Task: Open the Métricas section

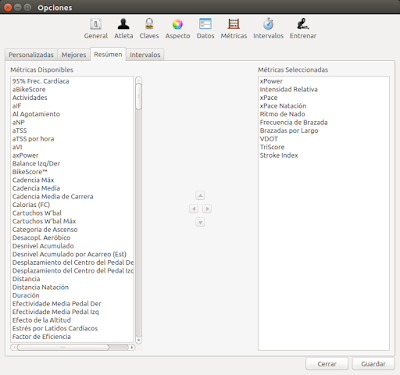Action: 234,29
